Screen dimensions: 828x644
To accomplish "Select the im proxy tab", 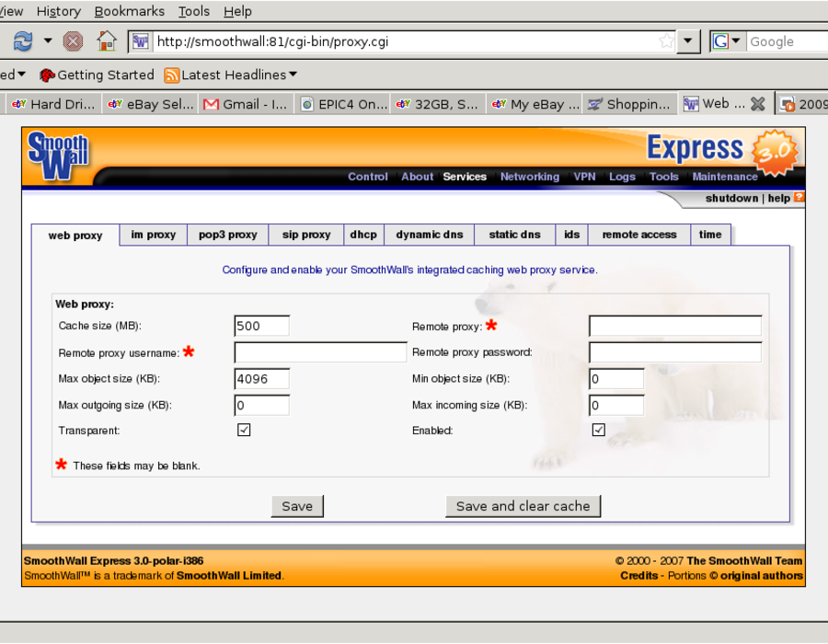I will tap(153, 235).
